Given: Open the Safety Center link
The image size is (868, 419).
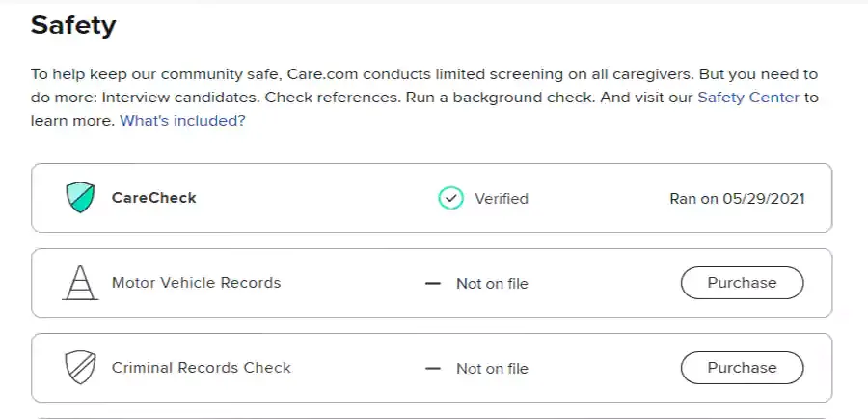Looking at the screenshot, I should 748,98.
